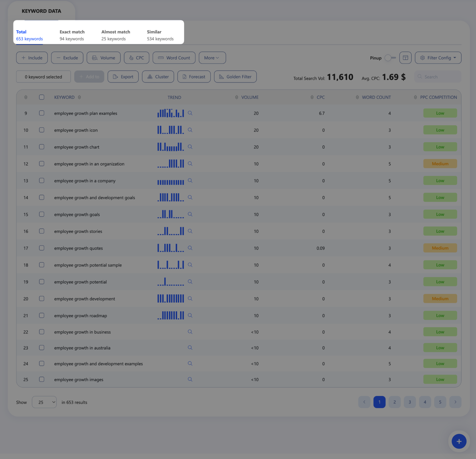The width and height of the screenshot is (476, 459).
Task: Open trend search icon for employee growth quotes
Action: pos(190,248)
